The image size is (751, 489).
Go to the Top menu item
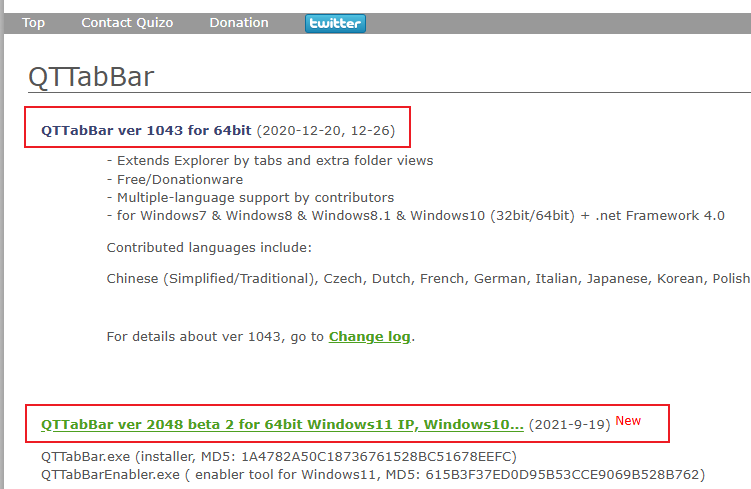34,23
